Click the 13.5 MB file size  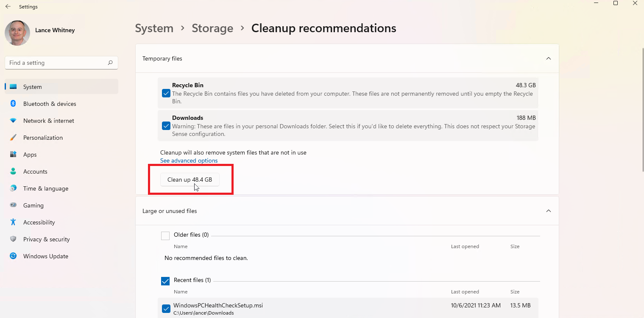[x=521, y=305]
